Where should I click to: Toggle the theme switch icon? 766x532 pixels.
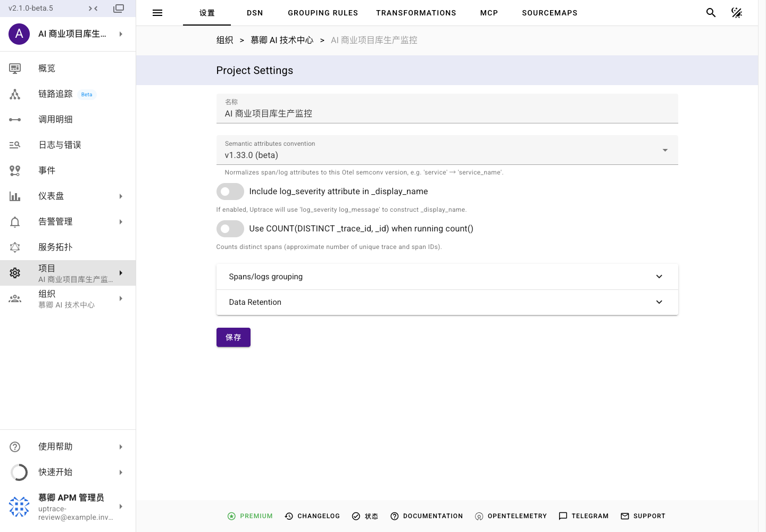737,13
